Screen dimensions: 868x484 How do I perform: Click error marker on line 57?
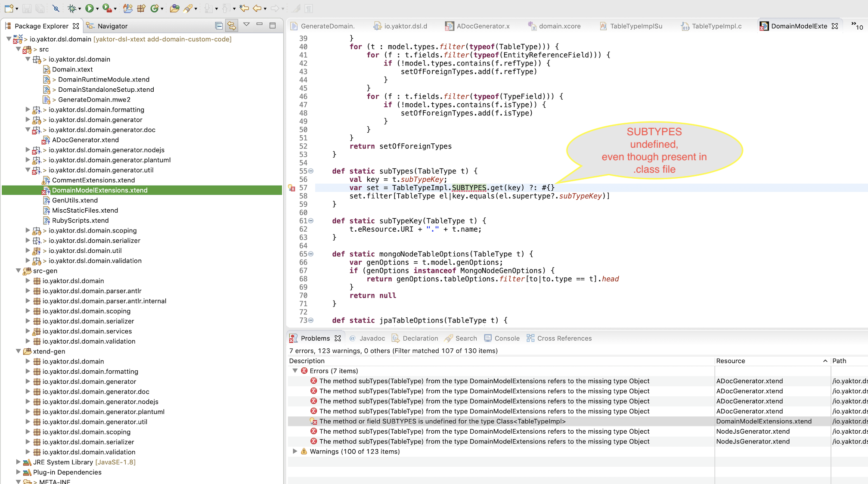click(x=291, y=188)
